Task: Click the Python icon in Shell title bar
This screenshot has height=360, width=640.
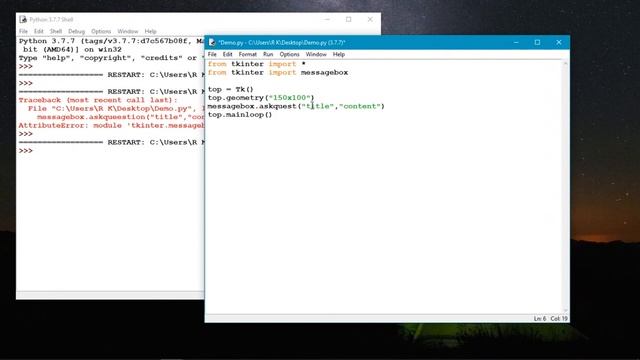Action: pyautogui.click(x=23, y=20)
